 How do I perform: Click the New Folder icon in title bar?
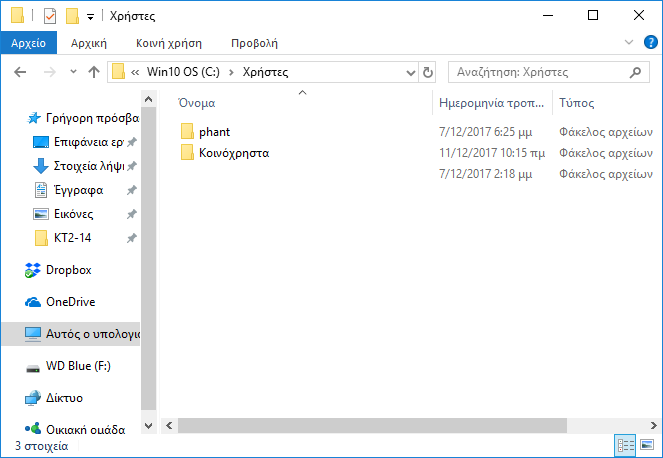click(x=72, y=16)
